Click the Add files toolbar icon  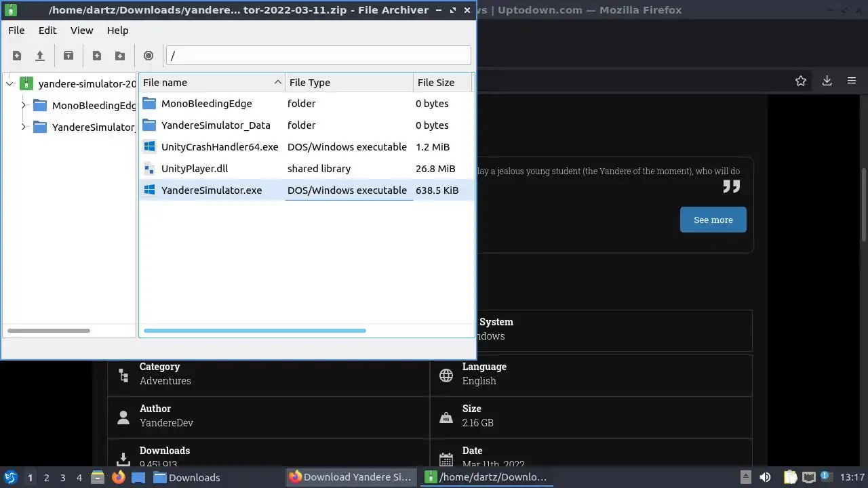click(97, 56)
